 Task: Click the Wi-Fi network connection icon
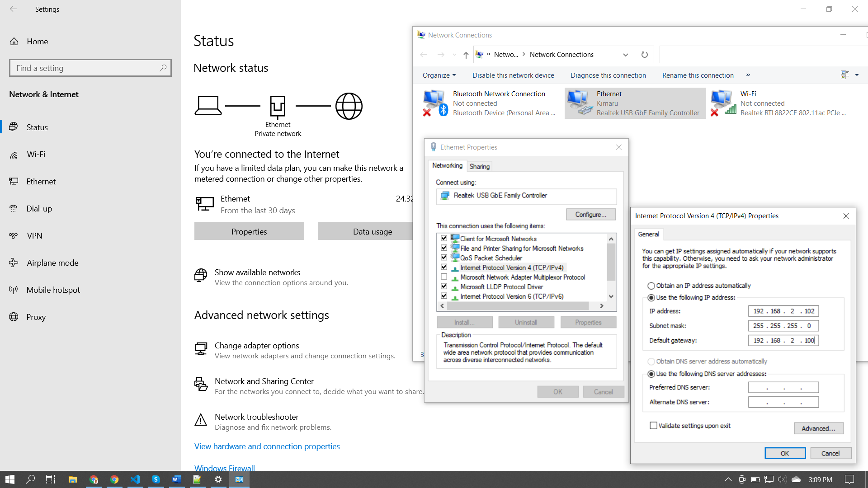[722, 103]
